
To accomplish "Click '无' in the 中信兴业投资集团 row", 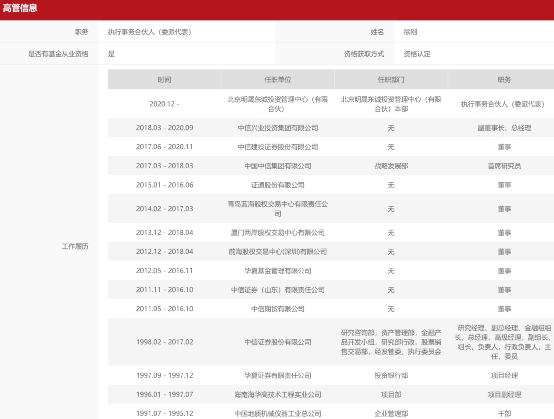I will (x=391, y=128).
